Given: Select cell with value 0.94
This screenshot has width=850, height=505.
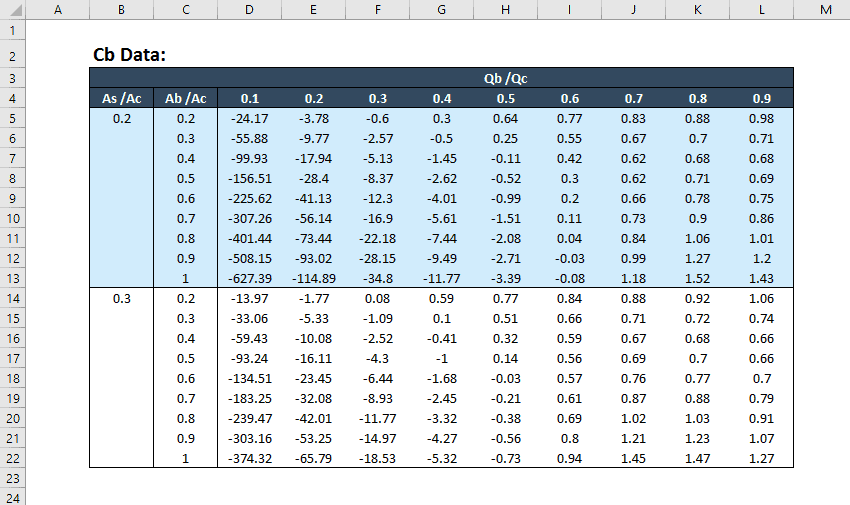Looking at the screenshot, I should [x=569, y=458].
